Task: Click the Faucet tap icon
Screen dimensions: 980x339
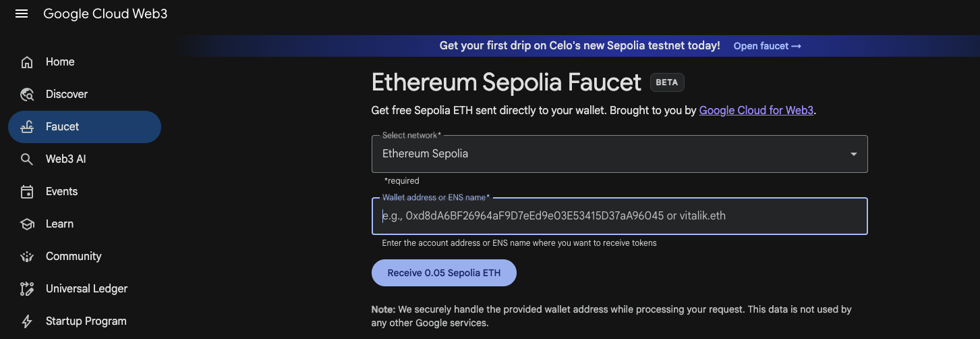Action: (27, 127)
